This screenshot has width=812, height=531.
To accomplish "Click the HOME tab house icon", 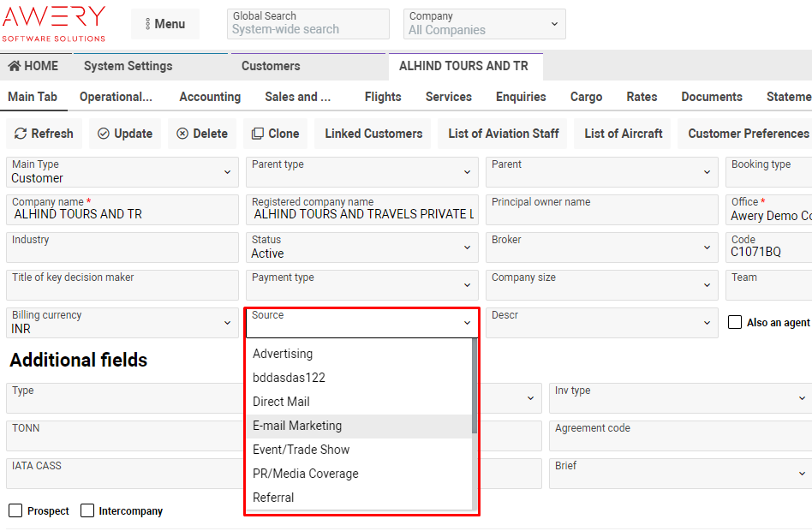I will click(15, 66).
